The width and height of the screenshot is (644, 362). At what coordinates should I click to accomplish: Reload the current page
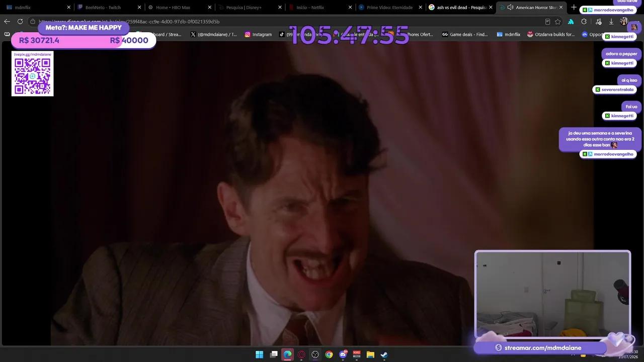[x=20, y=22]
